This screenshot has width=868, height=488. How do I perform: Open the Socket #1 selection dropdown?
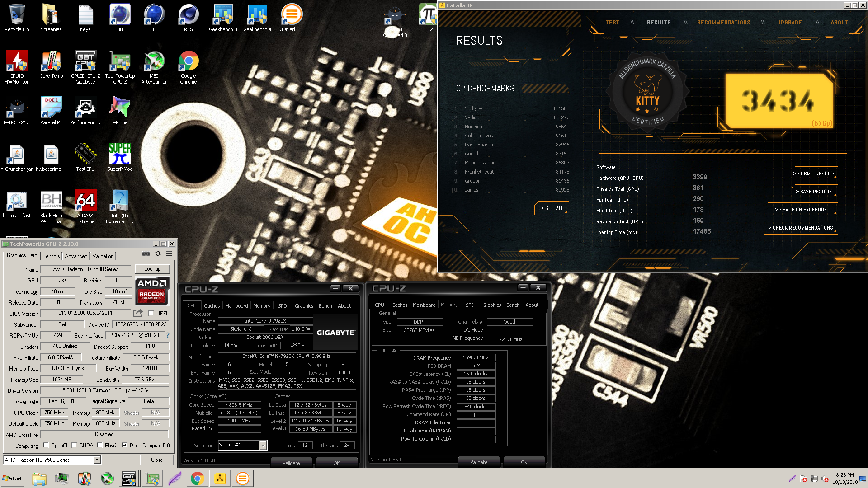click(x=242, y=445)
